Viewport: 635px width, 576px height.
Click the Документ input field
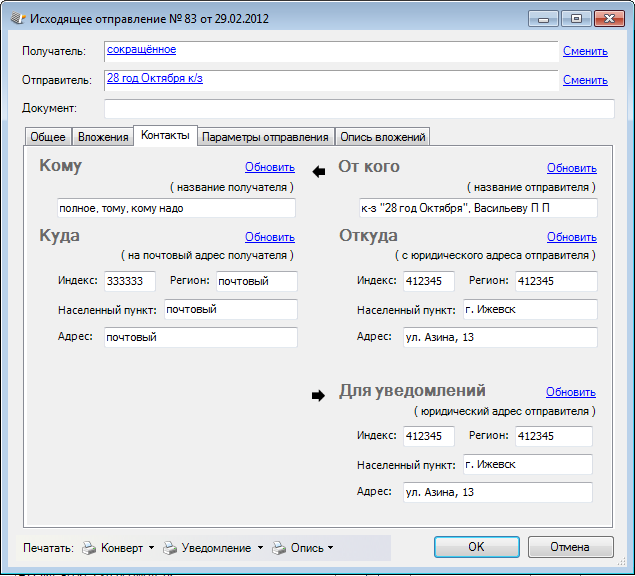tap(359, 109)
